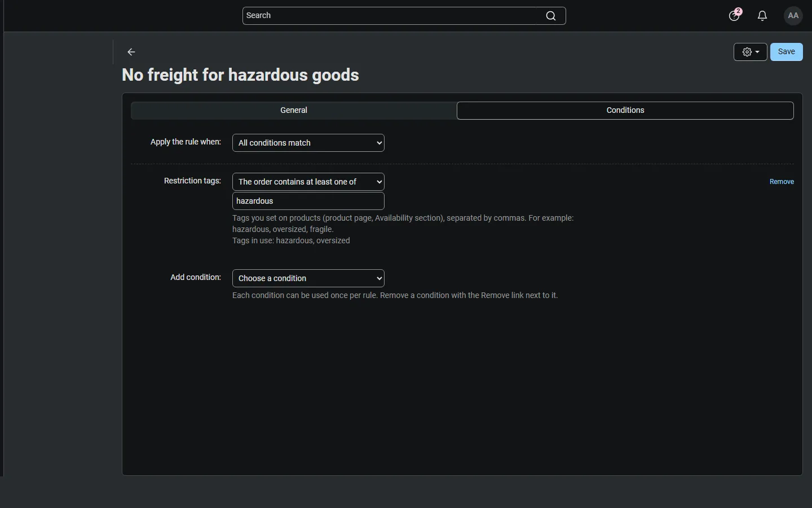Viewport: 812px width, 508px height.
Task: Open the AA user account avatar
Action: [x=794, y=16]
